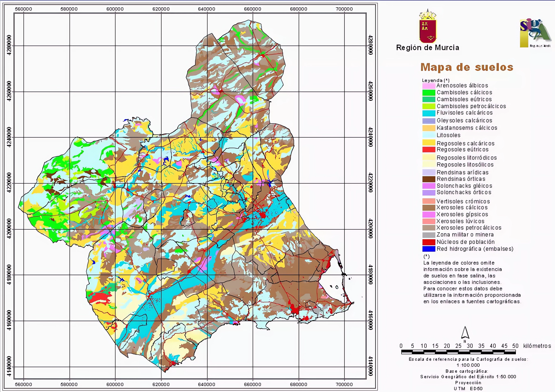Viewport: 555px width, 392px height.
Task: Click the kilometer scale bar
Action: [x=458, y=352]
